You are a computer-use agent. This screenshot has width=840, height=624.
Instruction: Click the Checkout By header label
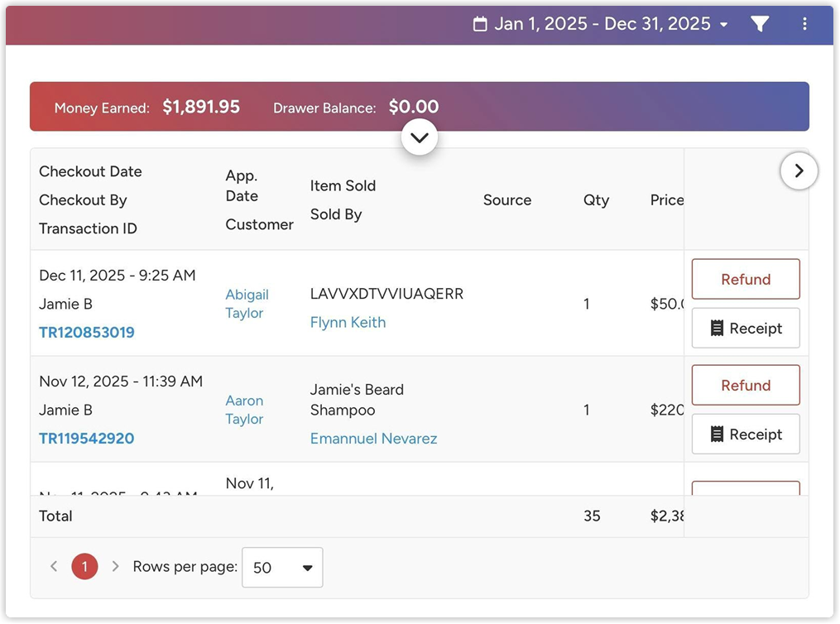click(x=83, y=200)
